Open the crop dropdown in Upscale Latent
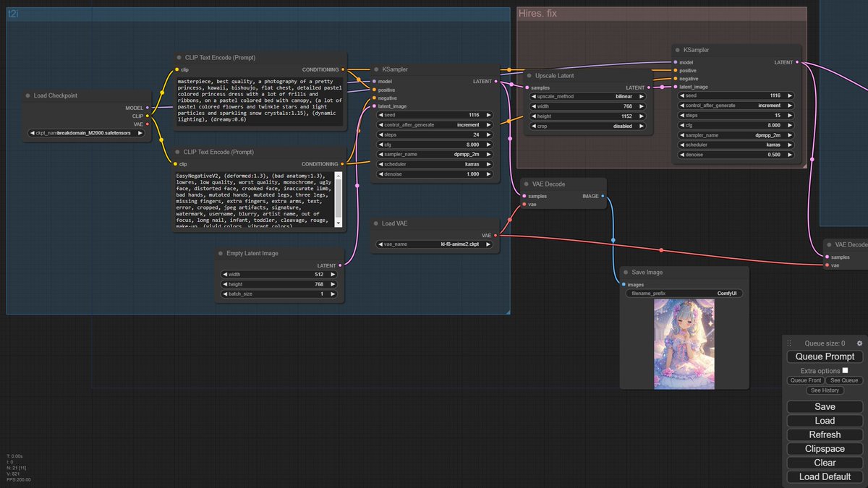 586,126
